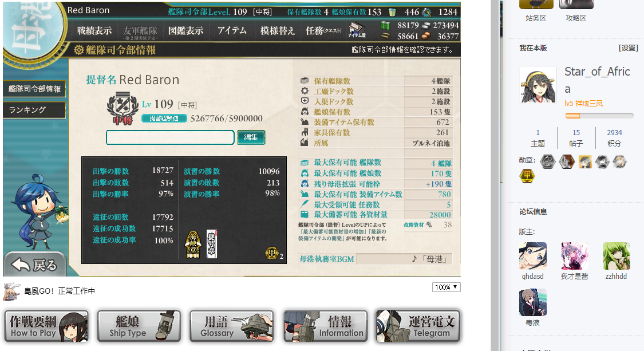644x351 pixels.
Task: Click the 甲 medal icon in stats panel
Action: [271, 253]
